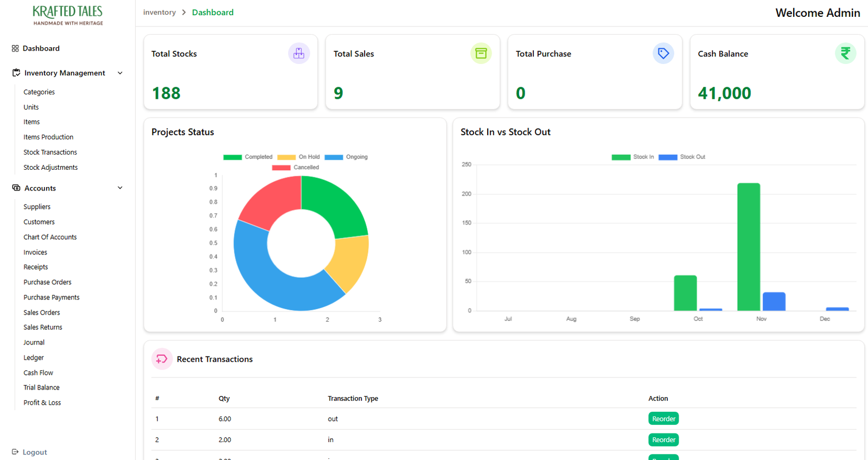
Task: Click the Total Sales archive icon
Action: coord(481,53)
